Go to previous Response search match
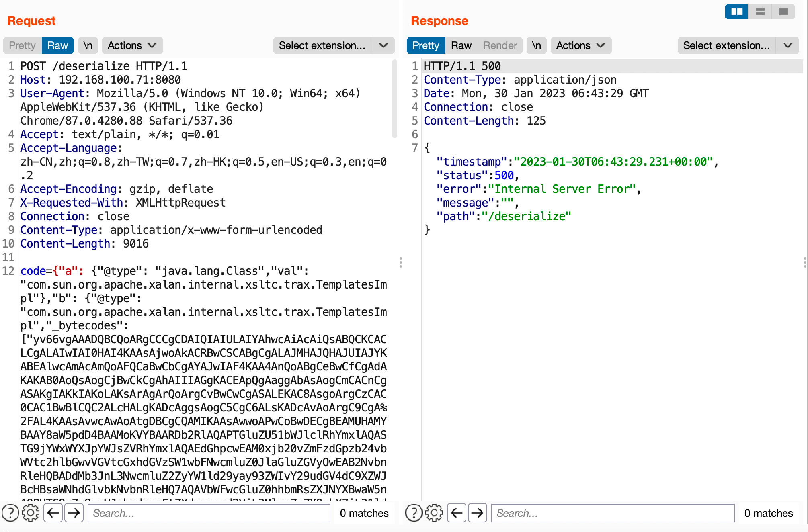Image resolution: width=808 pixels, height=532 pixels. pyautogui.click(x=457, y=513)
